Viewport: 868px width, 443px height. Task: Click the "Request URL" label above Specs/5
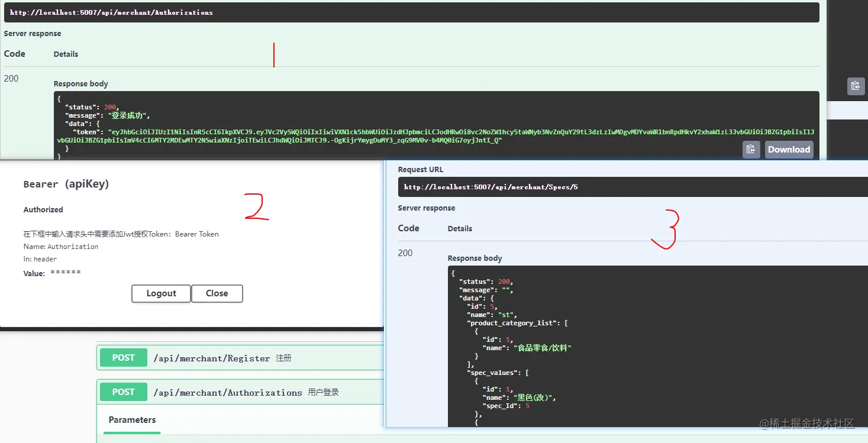tap(420, 169)
